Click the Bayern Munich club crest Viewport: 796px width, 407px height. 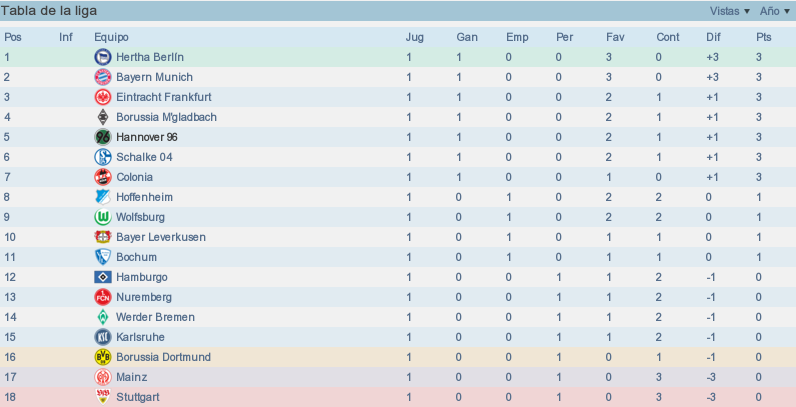[x=103, y=77]
